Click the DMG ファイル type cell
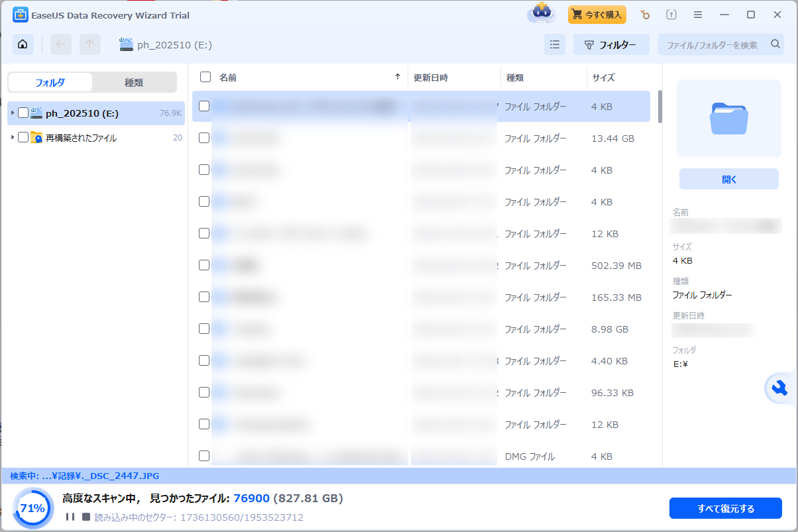 (530, 456)
